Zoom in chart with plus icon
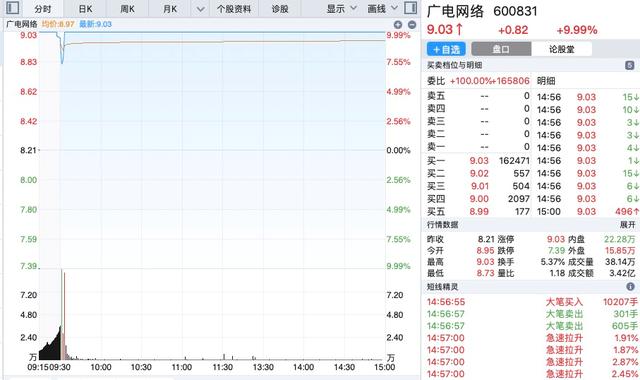This screenshot has height=380, width=640. [398, 25]
